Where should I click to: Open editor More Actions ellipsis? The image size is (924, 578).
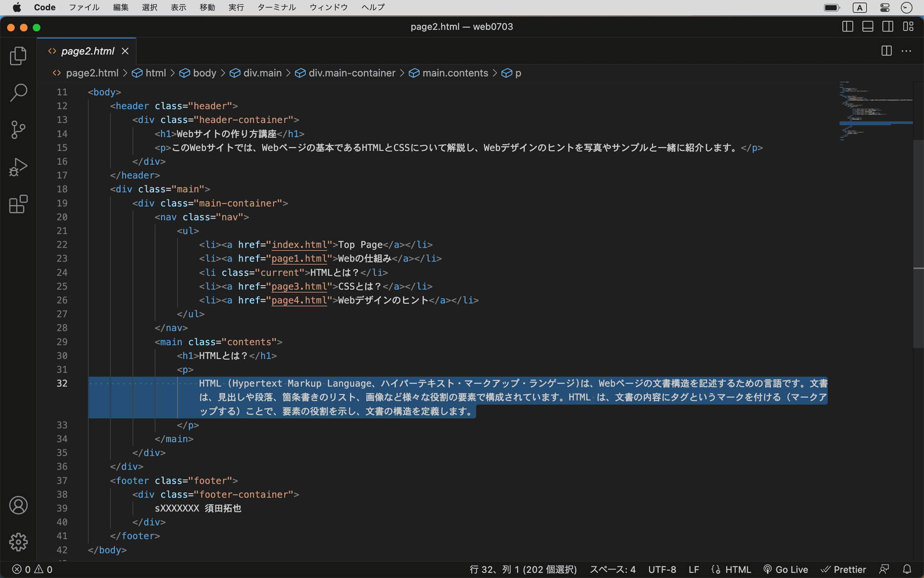(906, 51)
